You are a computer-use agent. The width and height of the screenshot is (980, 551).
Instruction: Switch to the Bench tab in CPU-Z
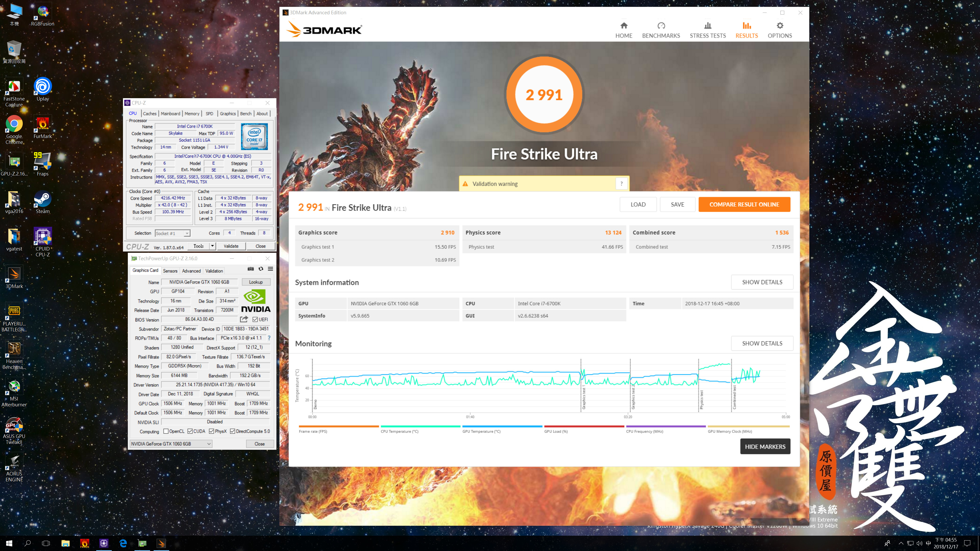(x=246, y=114)
